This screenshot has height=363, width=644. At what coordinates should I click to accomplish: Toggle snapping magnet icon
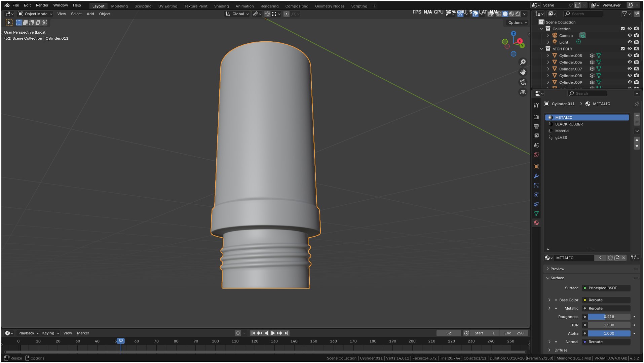pyautogui.click(x=267, y=14)
